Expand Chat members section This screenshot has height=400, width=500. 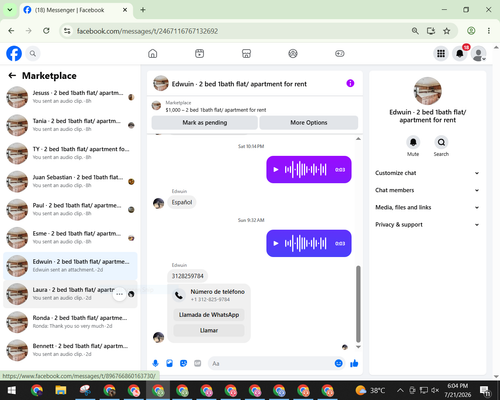tap(427, 190)
